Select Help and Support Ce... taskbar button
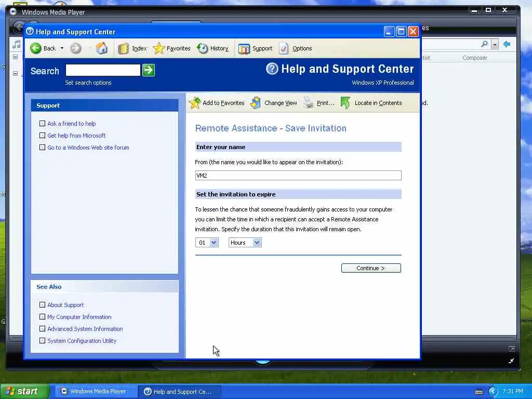Viewport: 532px width, 399px height. pos(179,392)
